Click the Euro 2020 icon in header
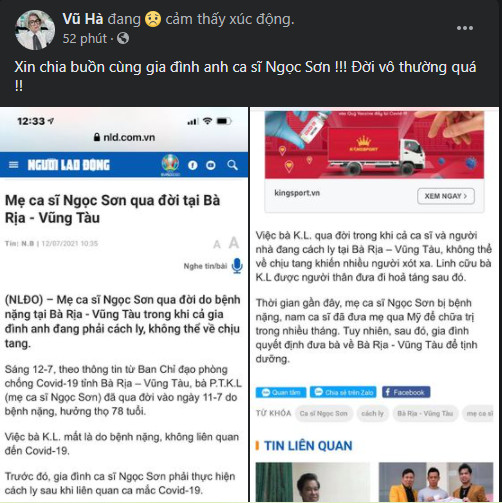The width and height of the screenshot is (502, 503). point(170,165)
